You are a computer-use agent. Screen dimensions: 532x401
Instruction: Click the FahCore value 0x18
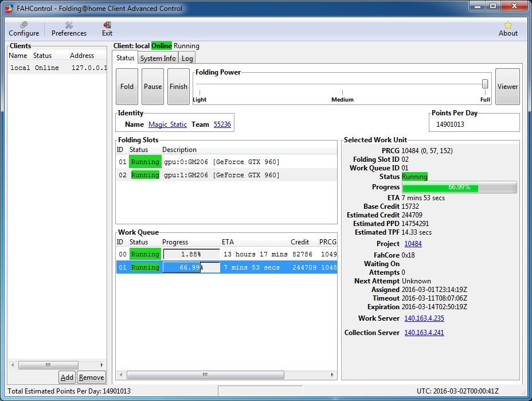408,255
